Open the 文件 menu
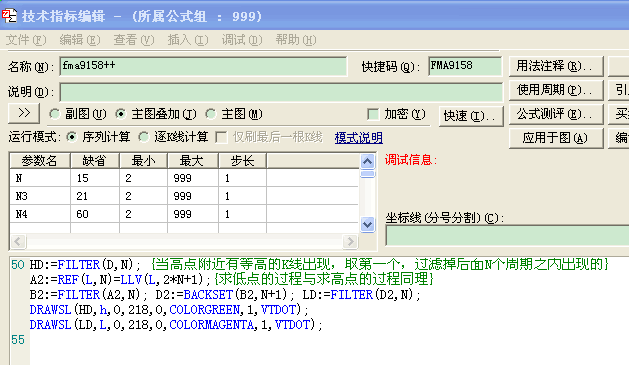Image resolution: width=629 pixels, height=365 pixels. point(26,40)
